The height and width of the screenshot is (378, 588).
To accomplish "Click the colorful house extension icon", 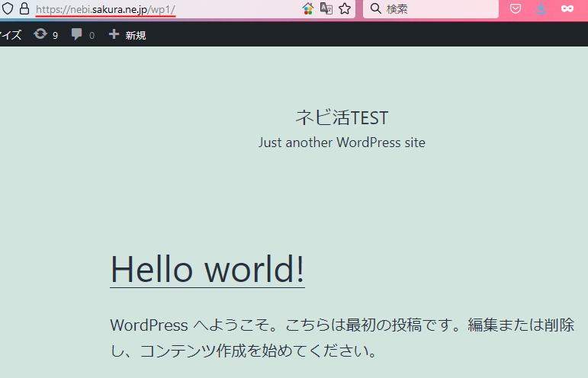I will 308,9.
